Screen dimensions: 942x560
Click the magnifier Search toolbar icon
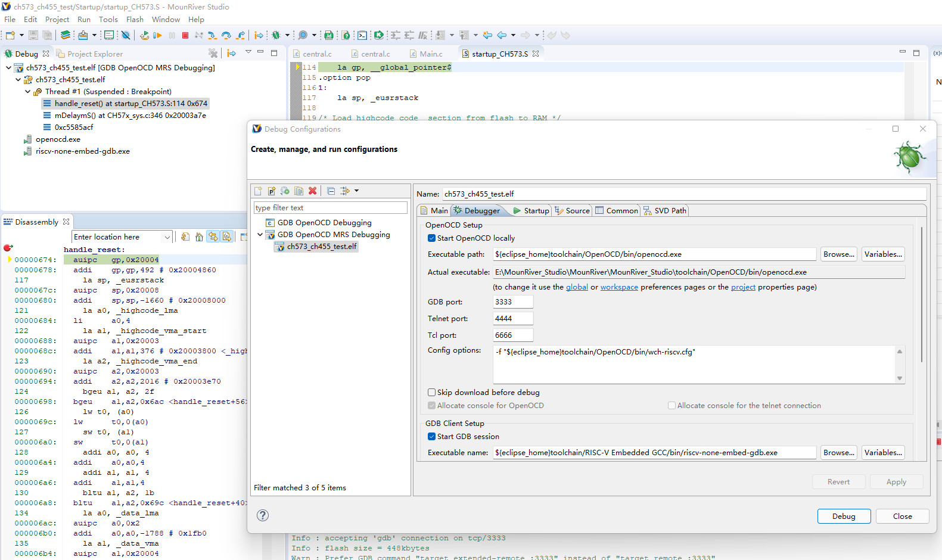[x=303, y=35]
